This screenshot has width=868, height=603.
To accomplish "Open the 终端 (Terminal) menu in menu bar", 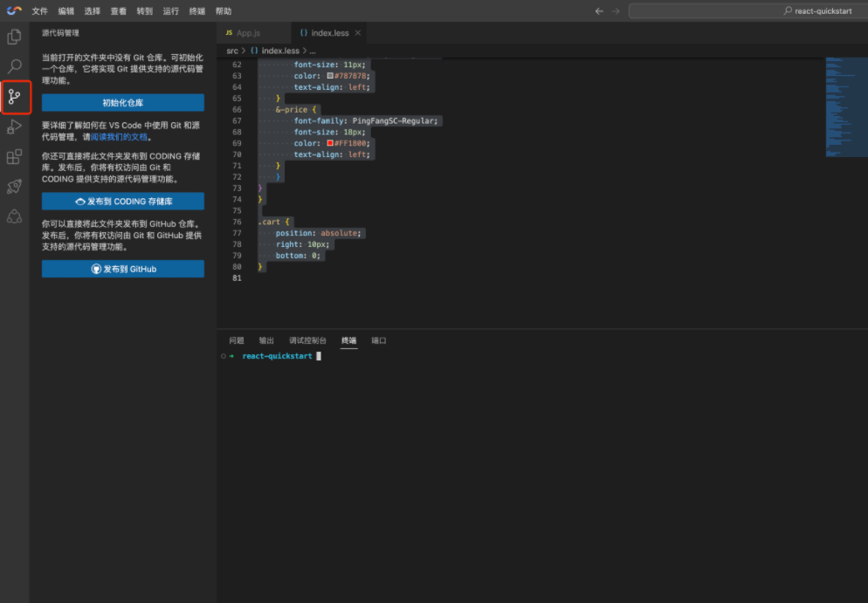I will [x=197, y=11].
